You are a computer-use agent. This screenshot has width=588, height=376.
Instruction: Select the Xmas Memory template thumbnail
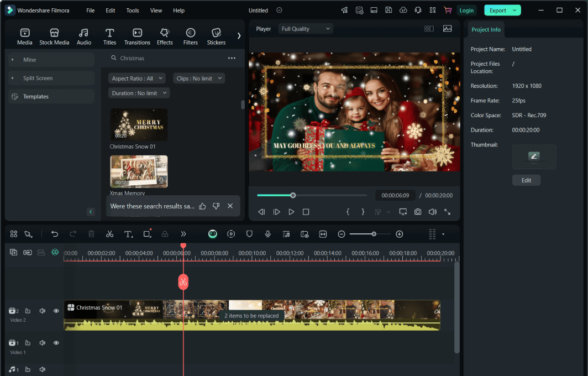139,171
